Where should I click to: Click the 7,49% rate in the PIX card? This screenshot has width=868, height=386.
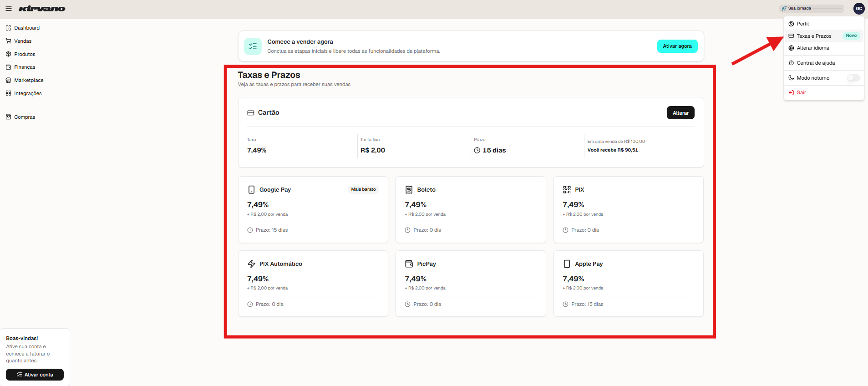[x=574, y=205]
